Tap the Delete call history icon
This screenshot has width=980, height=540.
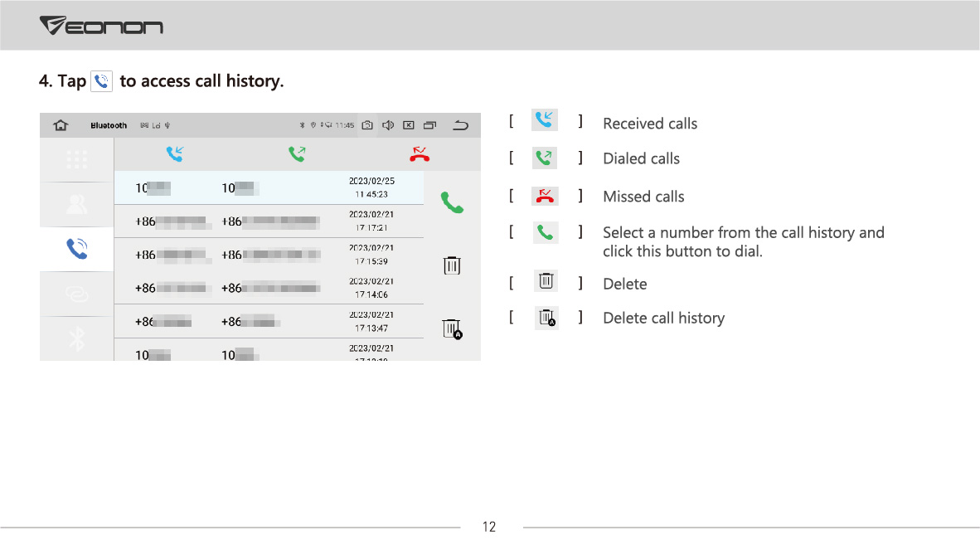point(452,328)
